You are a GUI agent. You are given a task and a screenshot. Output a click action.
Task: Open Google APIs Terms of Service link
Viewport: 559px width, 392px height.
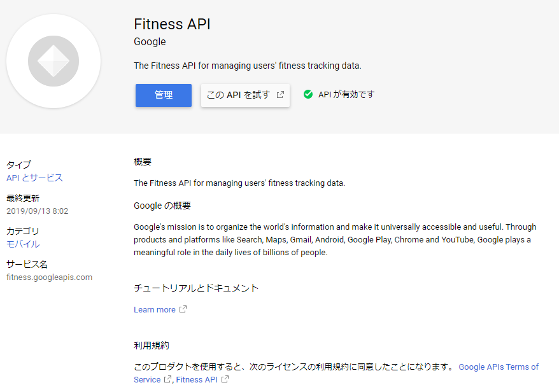click(x=498, y=367)
